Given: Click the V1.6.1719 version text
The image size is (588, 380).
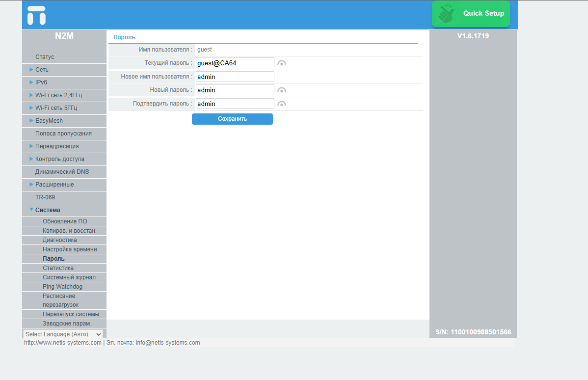Looking at the screenshot, I should [473, 36].
